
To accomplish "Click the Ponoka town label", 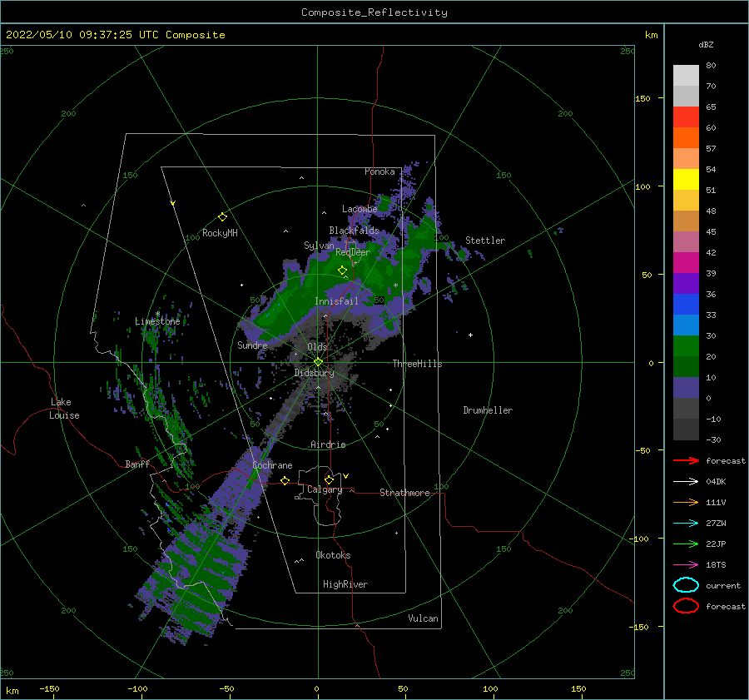I will (379, 171).
